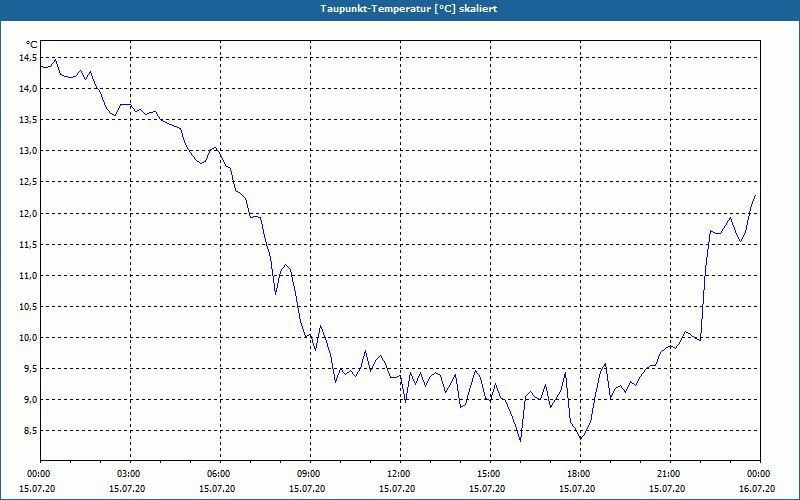Viewport: 800px width, 500px height.
Task: Click the "06:00" time axis label
Action: tap(220, 474)
